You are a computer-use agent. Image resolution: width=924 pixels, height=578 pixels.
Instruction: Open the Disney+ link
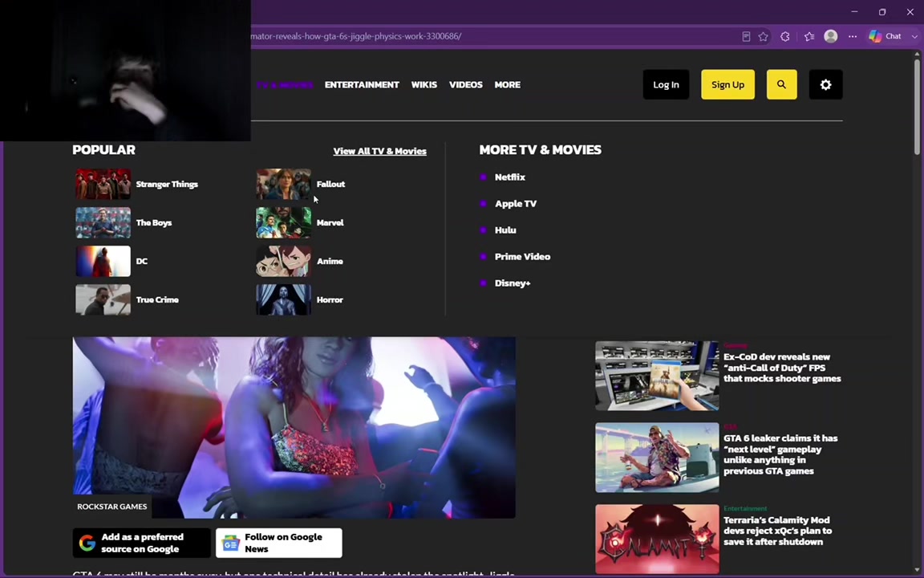tap(513, 283)
